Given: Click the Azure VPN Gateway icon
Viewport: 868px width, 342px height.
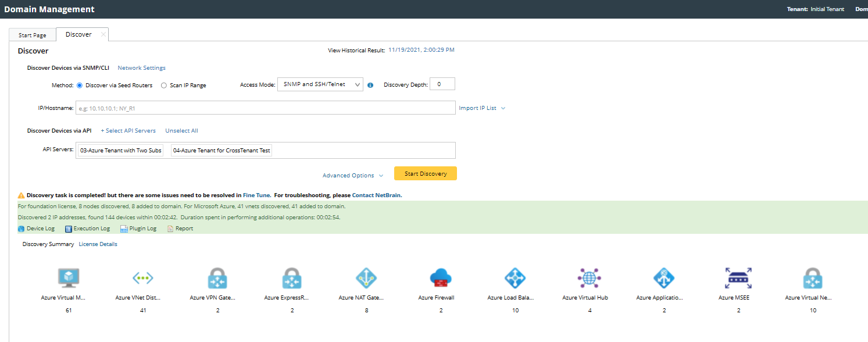Looking at the screenshot, I should 217,278.
